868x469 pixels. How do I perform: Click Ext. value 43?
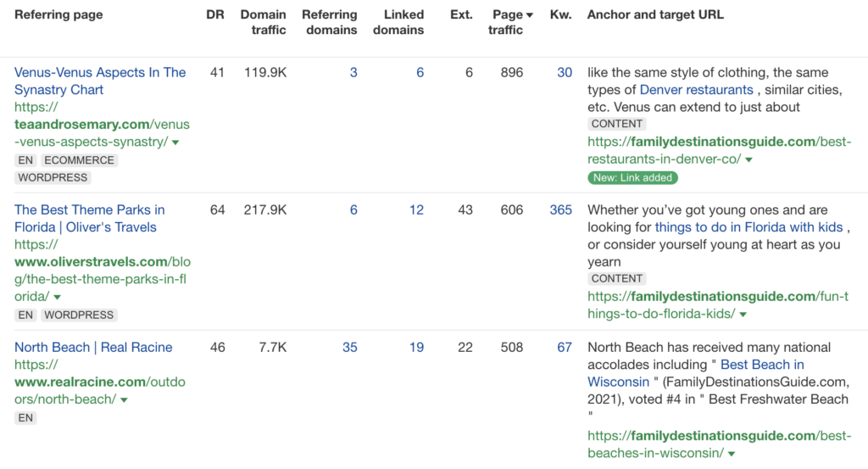[465, 209]
